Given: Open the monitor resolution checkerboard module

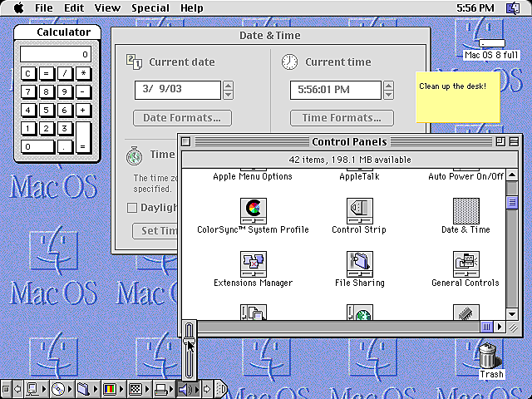Looking at the screenshot, I should (138, 388).
